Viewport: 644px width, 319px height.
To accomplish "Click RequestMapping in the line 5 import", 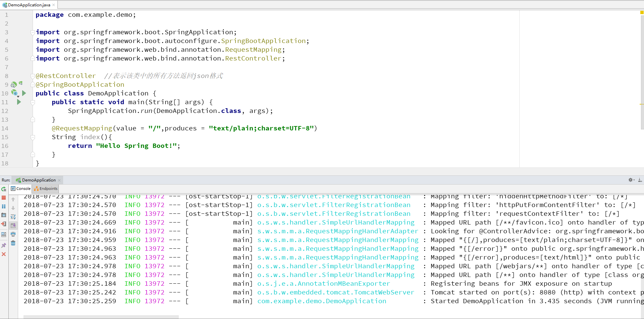I will point(253,50).
